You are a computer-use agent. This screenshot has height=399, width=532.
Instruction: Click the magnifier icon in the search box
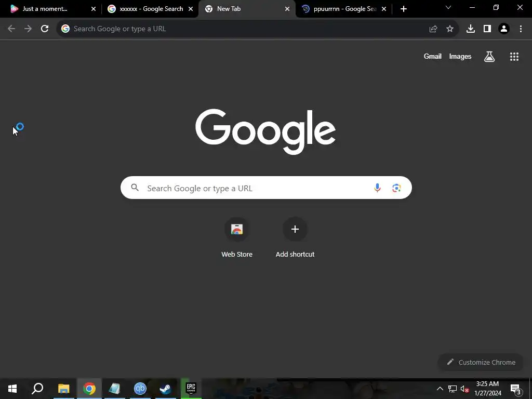coord(135,187)
